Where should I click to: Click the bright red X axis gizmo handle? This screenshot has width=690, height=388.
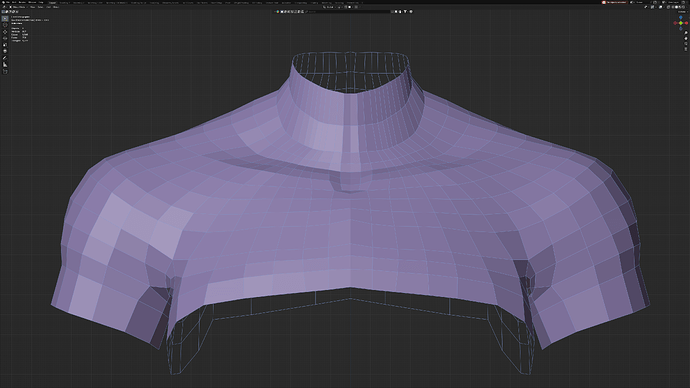click(686, 23)
